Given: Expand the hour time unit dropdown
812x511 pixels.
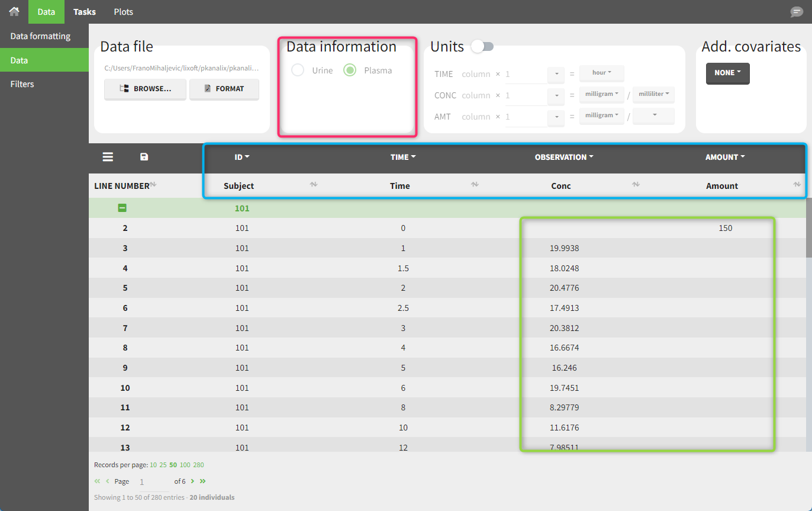Looking at the screenshot, I should 601,73.
